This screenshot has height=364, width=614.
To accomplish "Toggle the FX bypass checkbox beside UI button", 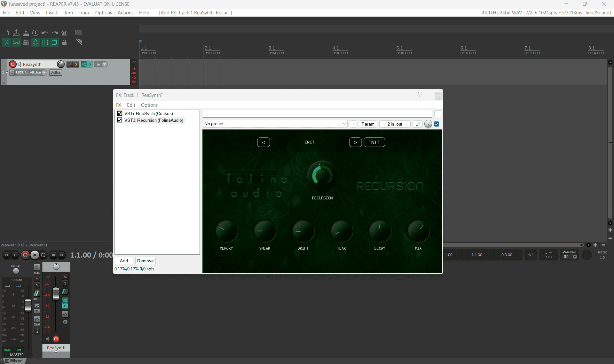I will 437,124.
